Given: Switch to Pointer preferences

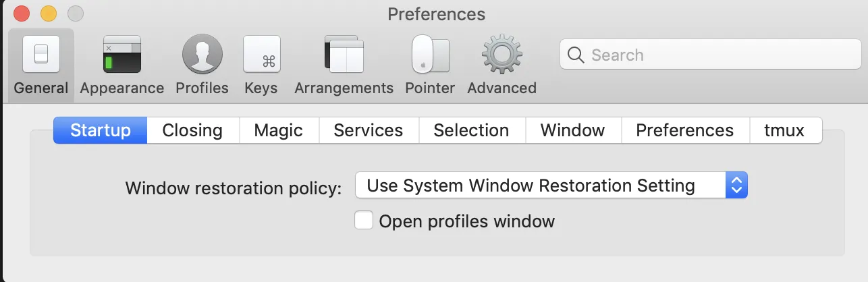Looking at the screenshot, I should (x=430, y=55).
